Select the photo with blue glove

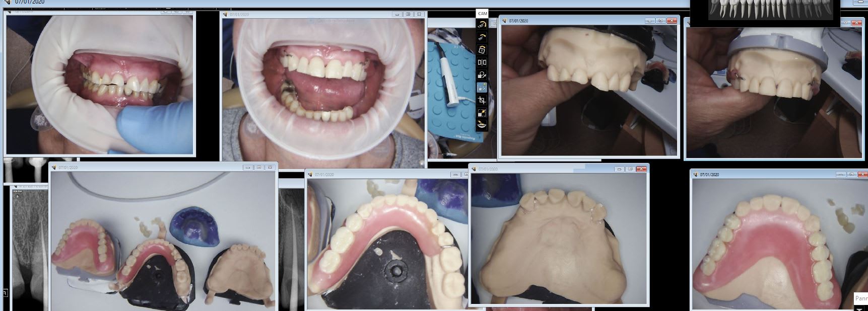click(x=99, y=85)
